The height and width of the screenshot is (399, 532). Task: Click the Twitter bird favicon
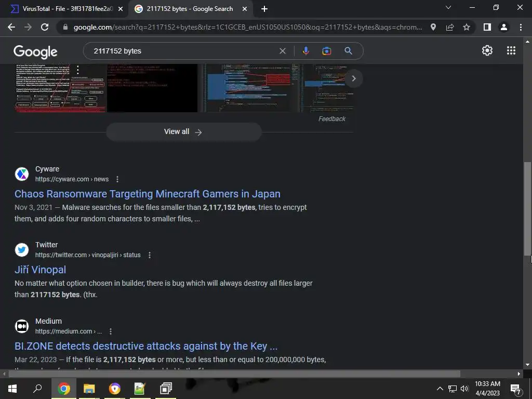[x=22, y=250]
